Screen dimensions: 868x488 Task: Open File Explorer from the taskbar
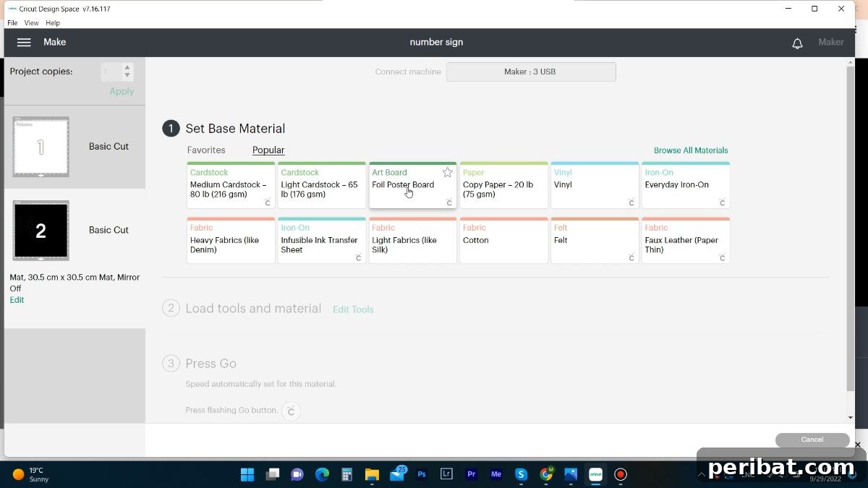pos(372,474)
